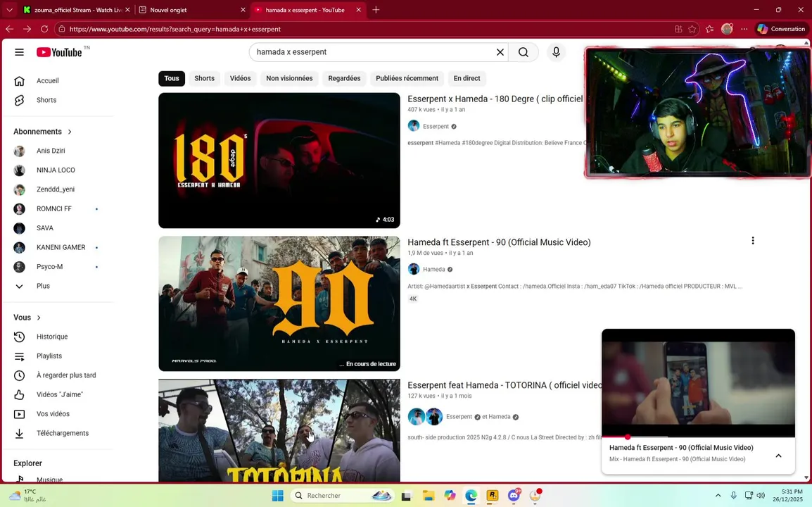
Task: Click the YouTube logo
Action: (x=59, y=52)
